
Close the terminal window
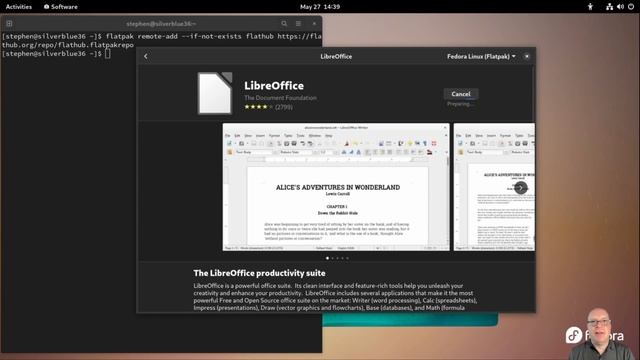click(x=314, y=24)
